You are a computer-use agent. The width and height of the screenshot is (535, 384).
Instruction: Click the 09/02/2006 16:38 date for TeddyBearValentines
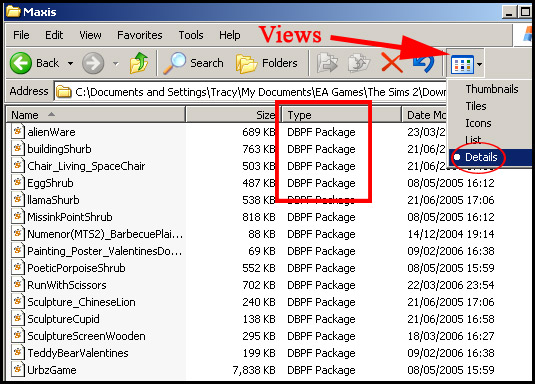click(450, 353)
